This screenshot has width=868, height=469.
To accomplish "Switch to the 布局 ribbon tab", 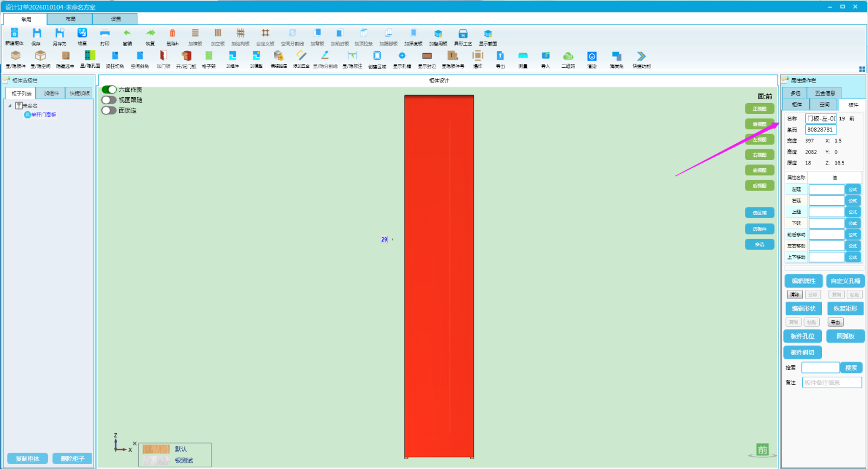I will tap(71, 19).
